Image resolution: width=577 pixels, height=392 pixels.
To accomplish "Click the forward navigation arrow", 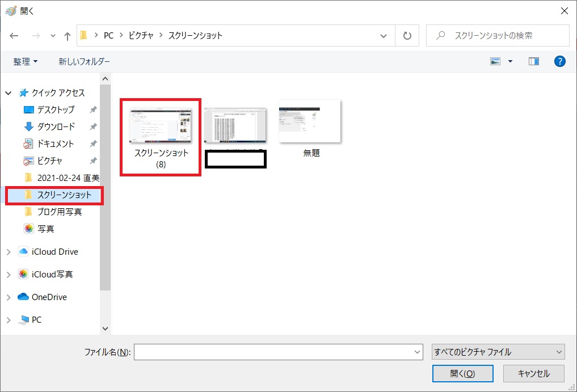I will 36,36.
